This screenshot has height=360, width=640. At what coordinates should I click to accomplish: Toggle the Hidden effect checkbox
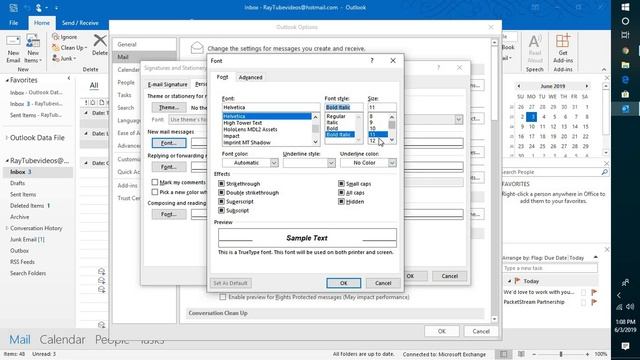point(341,202)
